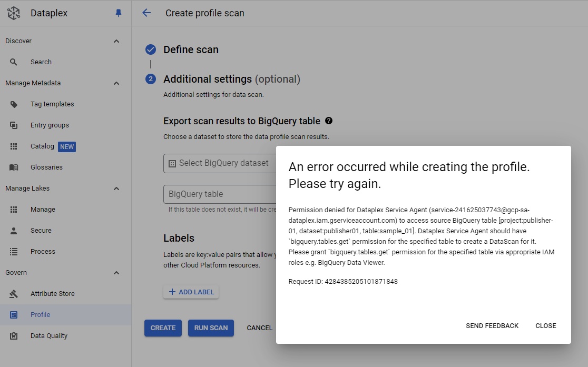This screenshot has height=367, width=588.
Task: Collapse the Manage Lakes section
Action: click(x=116, y=189)
